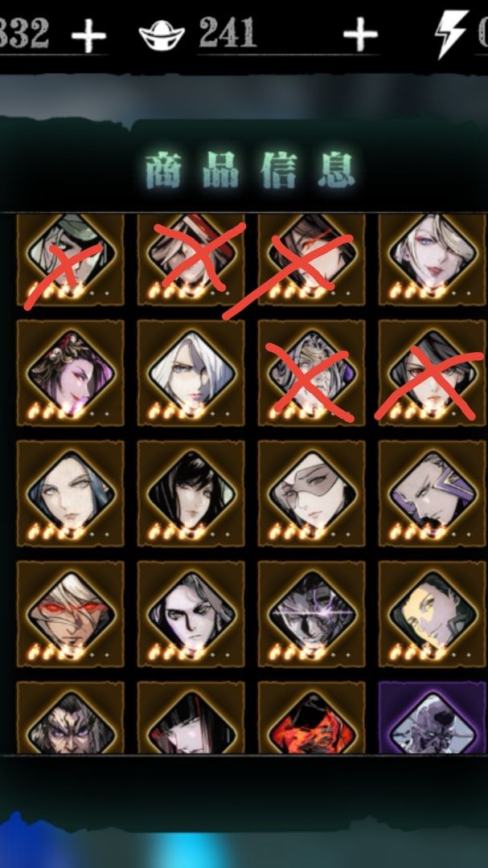Select white-haired character with glowing red eyes
The height and width of the screenshot is (868, 488).
click(x=71, y=614)
